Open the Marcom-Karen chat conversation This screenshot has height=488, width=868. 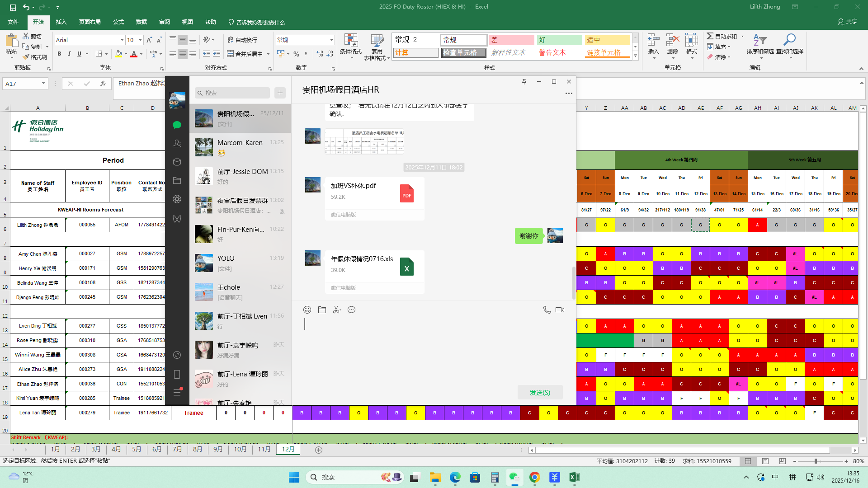(240, 147)
